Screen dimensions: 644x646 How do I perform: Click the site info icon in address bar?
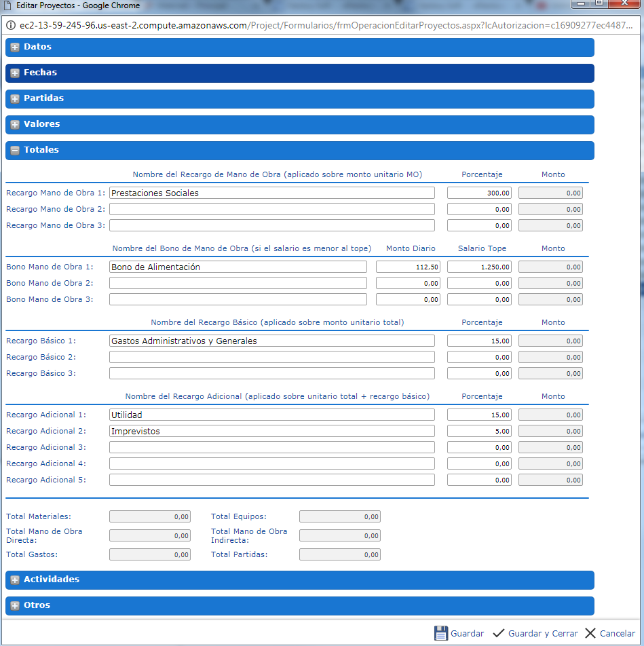(x=10, y=26)
